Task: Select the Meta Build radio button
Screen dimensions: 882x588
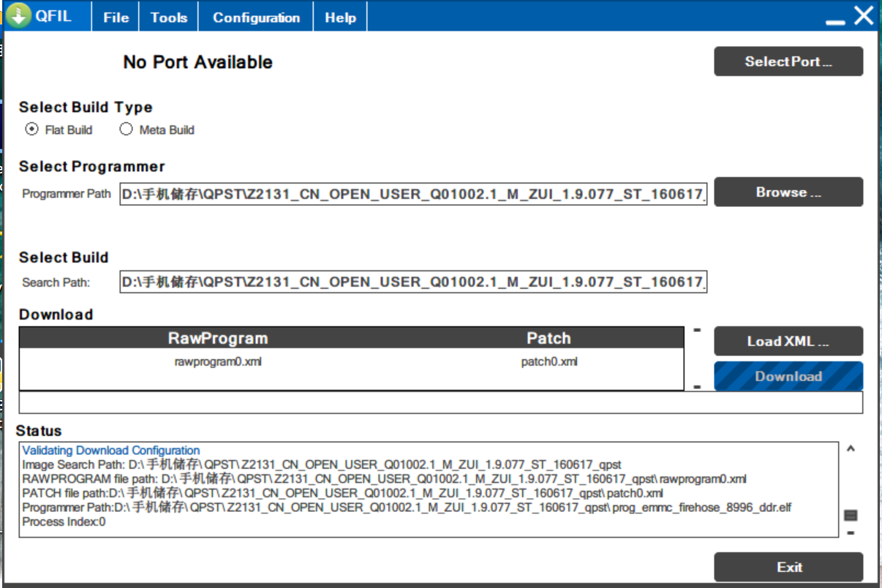Action: click(x=126, y=129)
